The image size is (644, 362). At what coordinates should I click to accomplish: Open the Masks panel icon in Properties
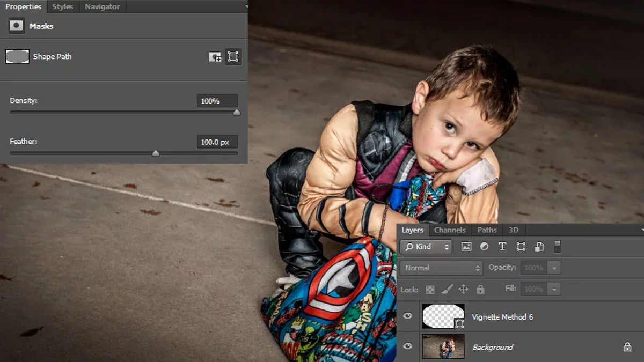(17, 26)
